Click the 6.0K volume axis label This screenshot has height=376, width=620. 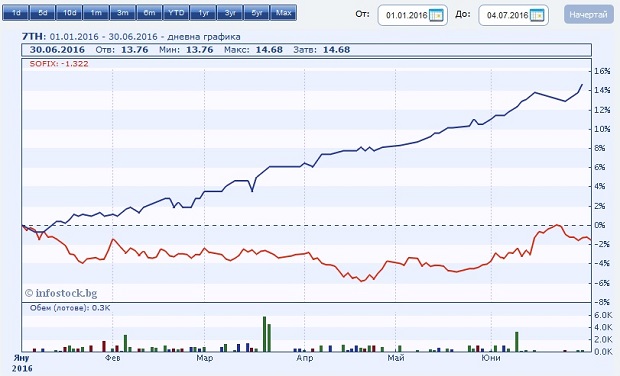coord(603,315)
